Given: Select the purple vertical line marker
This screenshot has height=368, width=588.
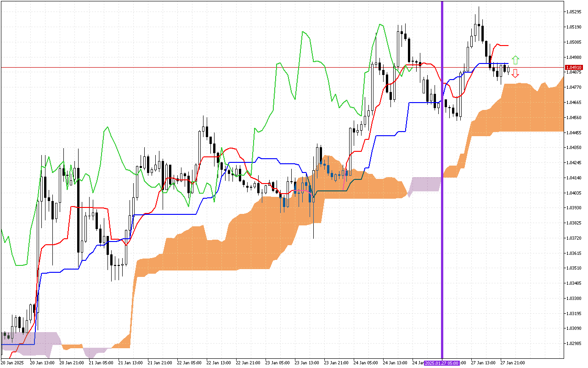Looking at the screenshot, I should tap(442, 179).
